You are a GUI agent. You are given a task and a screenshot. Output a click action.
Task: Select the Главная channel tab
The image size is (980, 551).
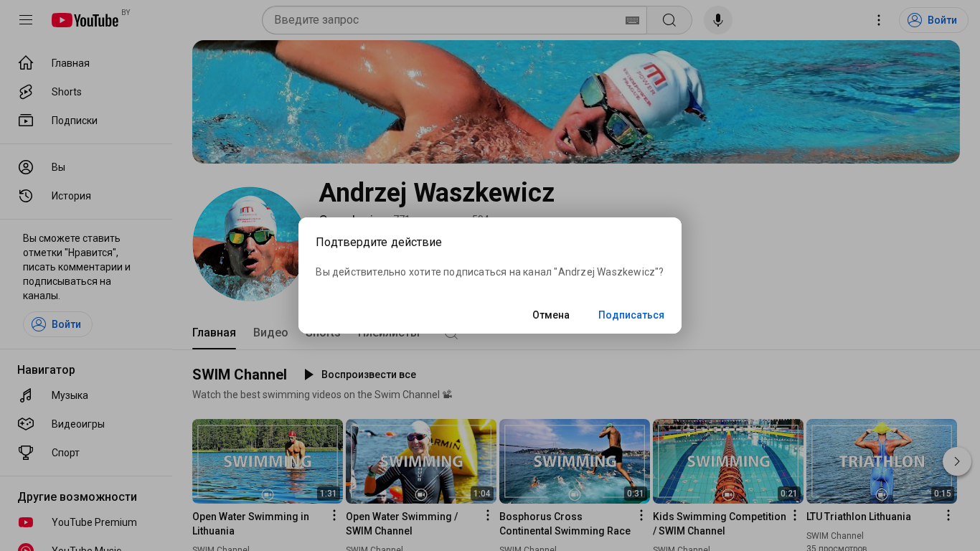214,333
